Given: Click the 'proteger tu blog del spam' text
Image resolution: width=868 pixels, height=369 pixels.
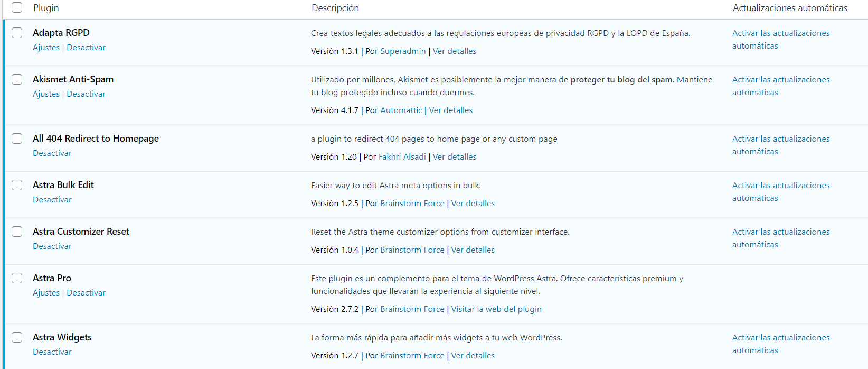Looking at the screenshot, I should 621,80.
